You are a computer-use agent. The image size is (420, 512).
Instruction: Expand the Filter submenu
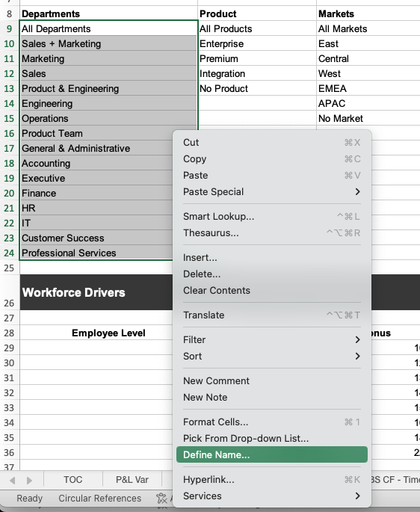coord(272,339)
